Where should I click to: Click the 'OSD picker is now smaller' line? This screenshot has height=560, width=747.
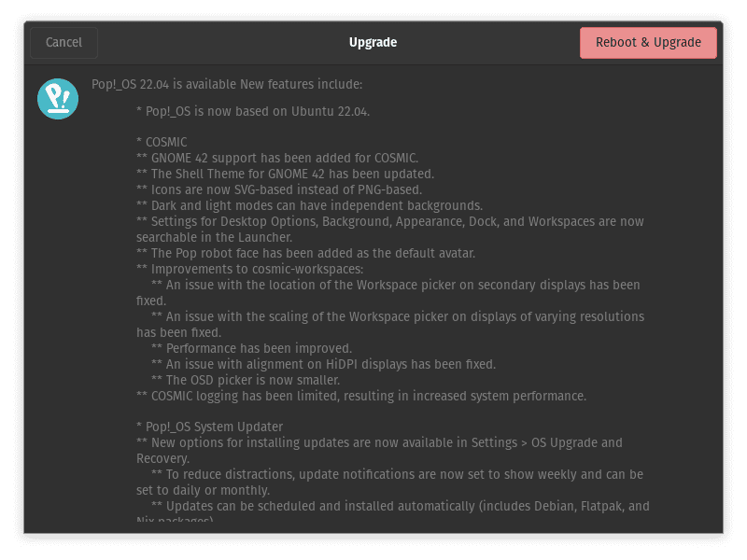246,380
